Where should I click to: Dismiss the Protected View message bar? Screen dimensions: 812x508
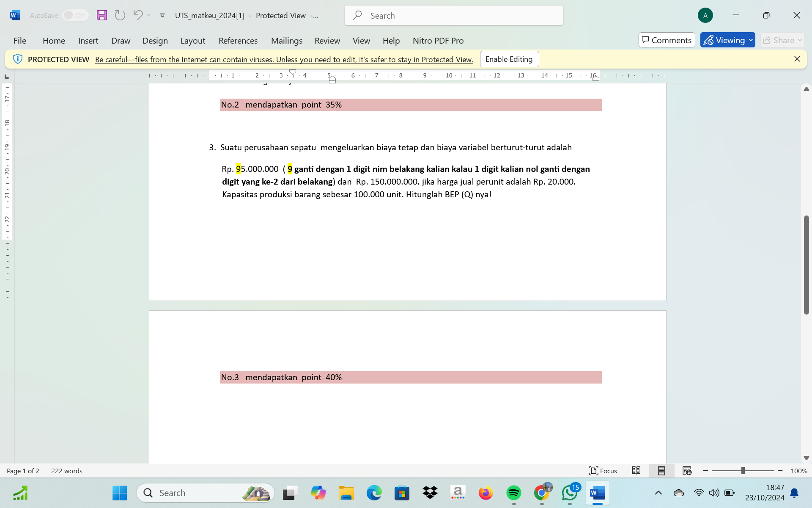(x=797, y=59)
